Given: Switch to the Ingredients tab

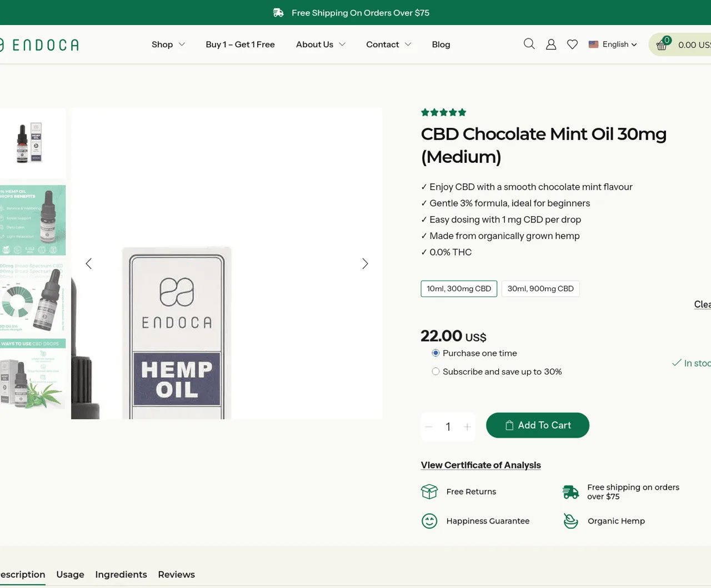Looking at the screenshot, I should pyautogui.click(x=121, y=574).
